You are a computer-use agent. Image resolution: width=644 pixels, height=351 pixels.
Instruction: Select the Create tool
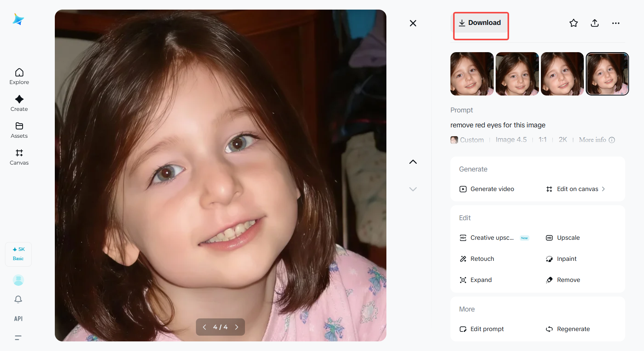point(19,103)
